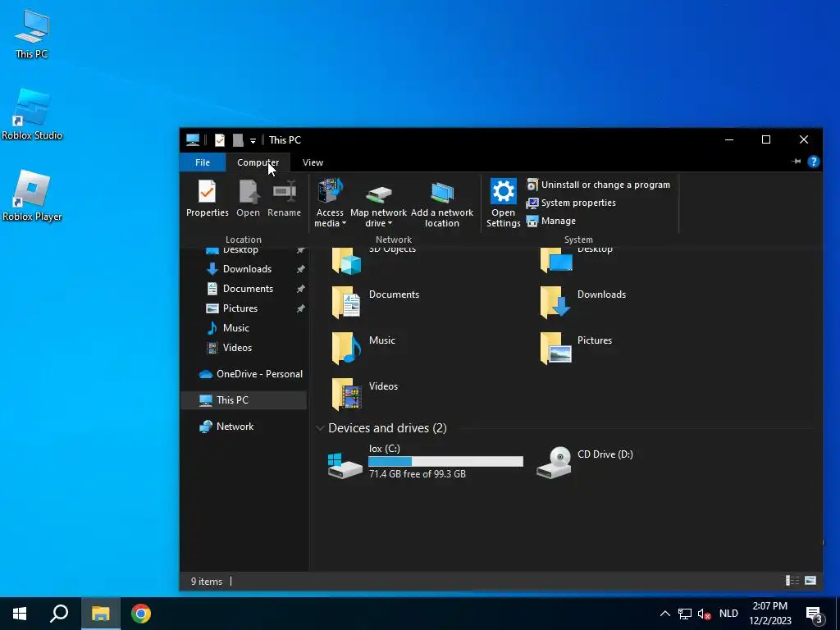Click the NLD language indicator

coord(728,614)
